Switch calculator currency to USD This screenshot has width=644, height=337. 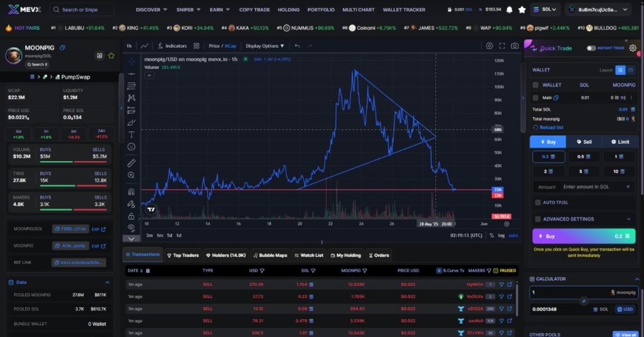[625, 309]
